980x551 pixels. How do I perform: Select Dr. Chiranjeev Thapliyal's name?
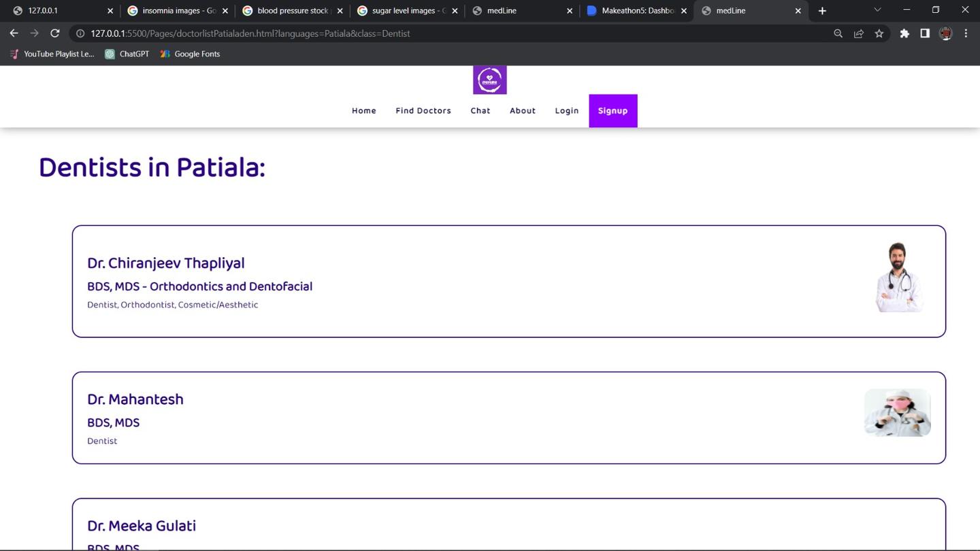pyautogui.click(x=166, y=263)
